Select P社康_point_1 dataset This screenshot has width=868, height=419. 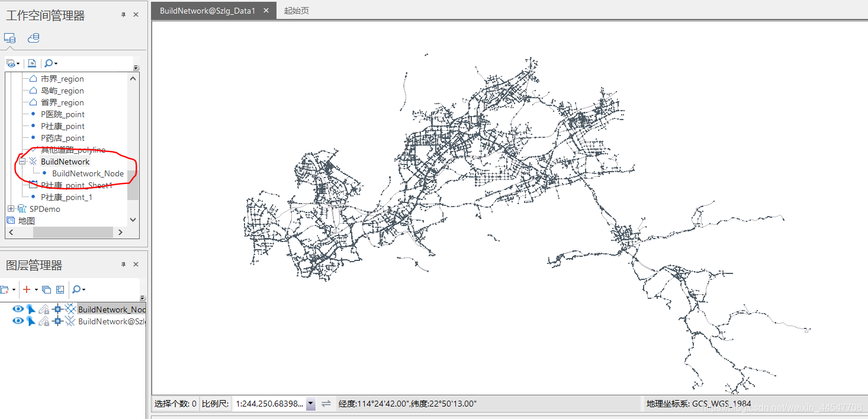(66, 197)
